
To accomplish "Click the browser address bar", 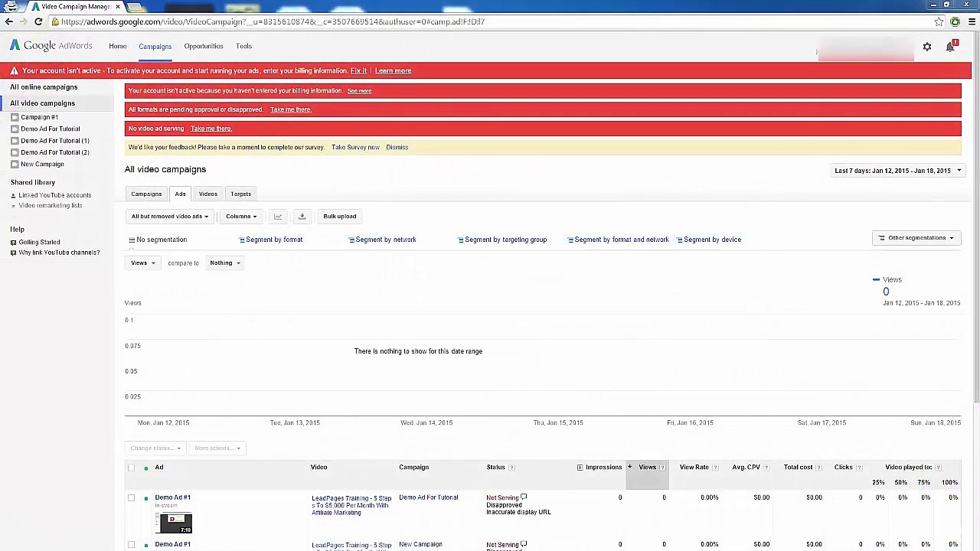I will pyautogui.click(x=490, y=21).
